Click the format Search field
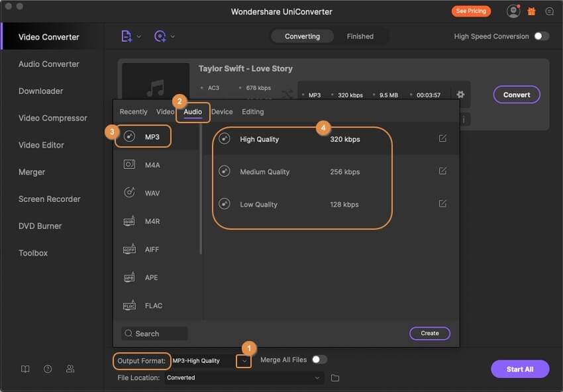The width and height of the screenshot is (563, 392). click(x=154, y=334)
